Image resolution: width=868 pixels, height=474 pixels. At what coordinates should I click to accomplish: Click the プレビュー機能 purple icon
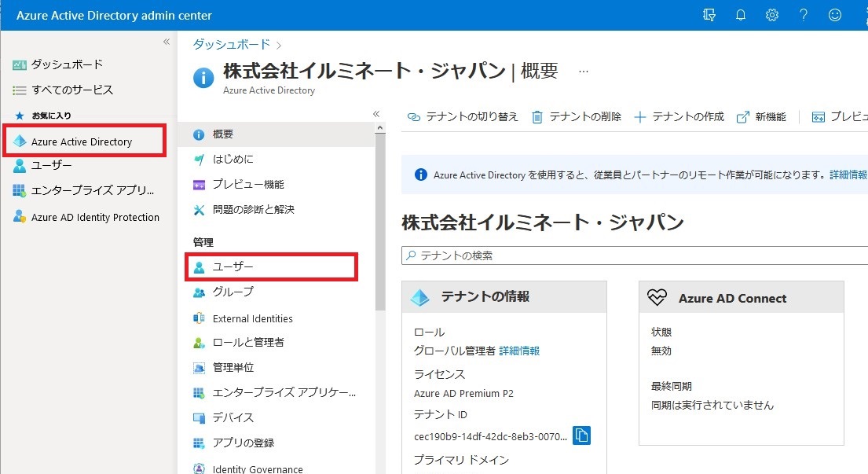click(x=199, y=185)
